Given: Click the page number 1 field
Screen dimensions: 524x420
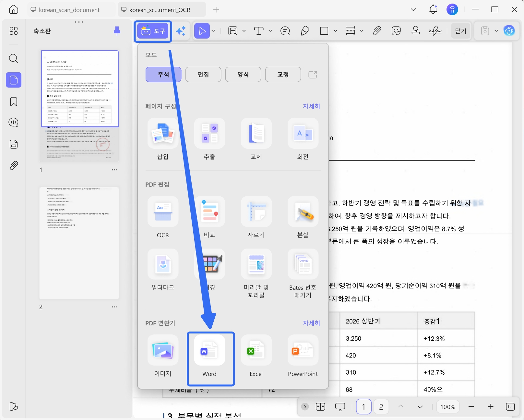Looking at the screenshot, I should click(x=363, y=407).
